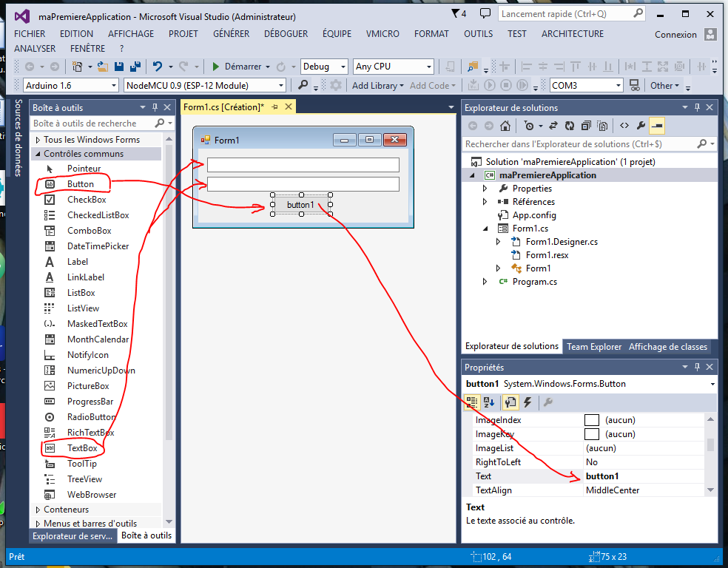The height and width of the screenshot is (568, 728).
Task: Expand the Conteneurs toolbox group
Action: click(38, 510)
